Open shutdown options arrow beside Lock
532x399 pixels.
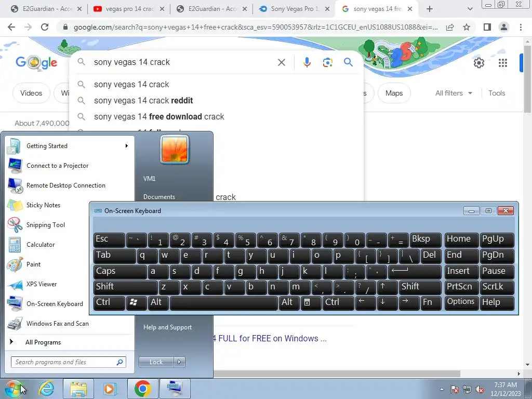tap(179, 362)
